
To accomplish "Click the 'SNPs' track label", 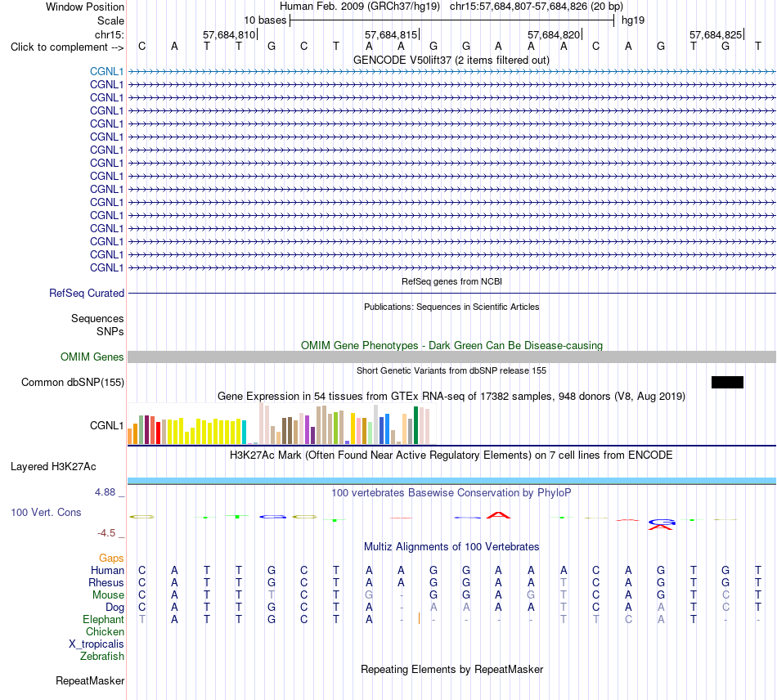I will tap(110, 331).
